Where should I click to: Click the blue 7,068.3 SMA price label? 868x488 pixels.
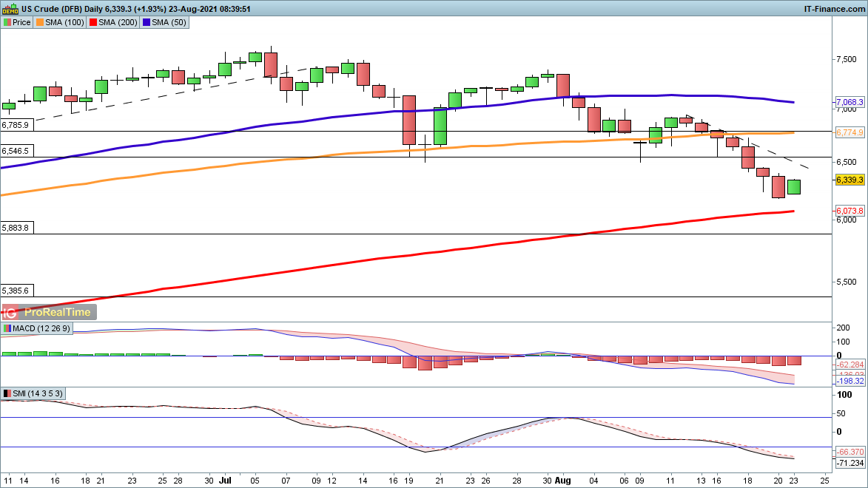(x=850, y=102)
